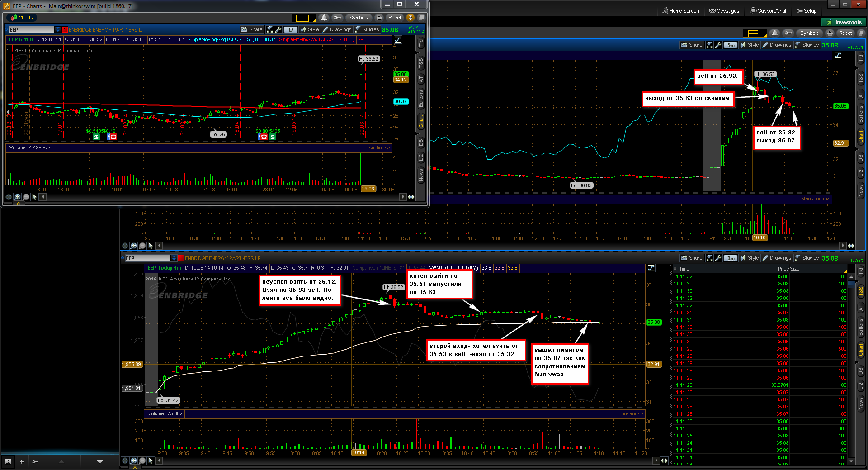Open Chart side tab of 5m chart

[861, 136]
